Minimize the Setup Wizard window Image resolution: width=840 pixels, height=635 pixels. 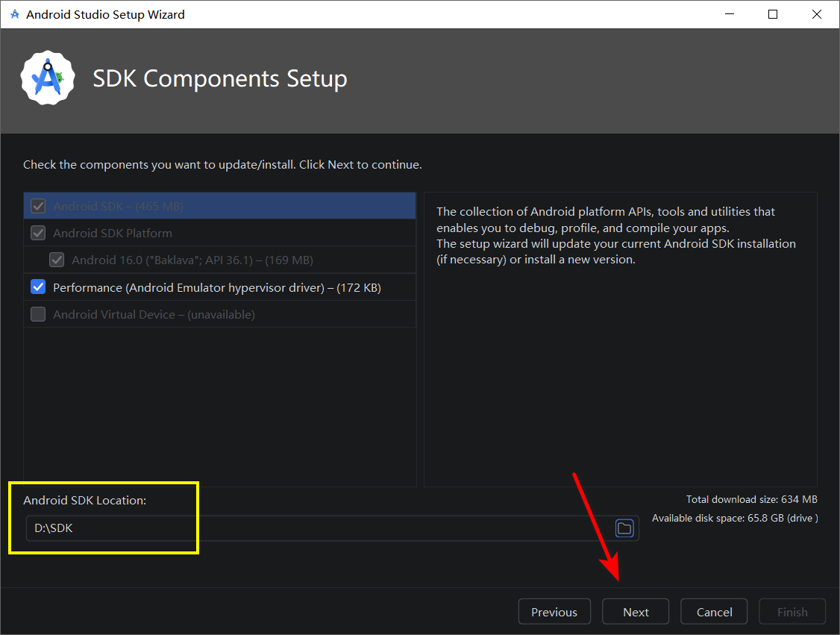(x=729, y=14)
